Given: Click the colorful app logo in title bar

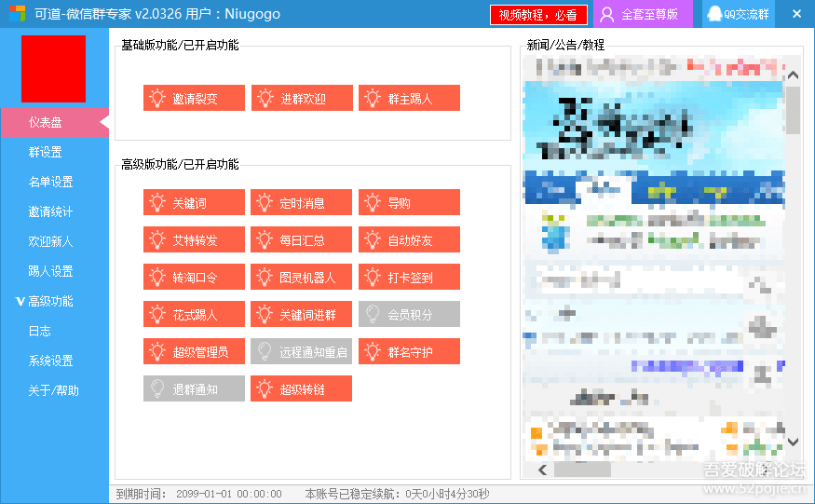Looking at the screenshot, I should [x=17, y=14].
